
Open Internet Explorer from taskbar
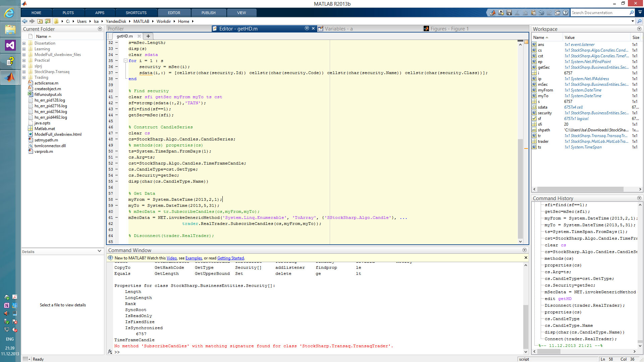tap(10, 13)
